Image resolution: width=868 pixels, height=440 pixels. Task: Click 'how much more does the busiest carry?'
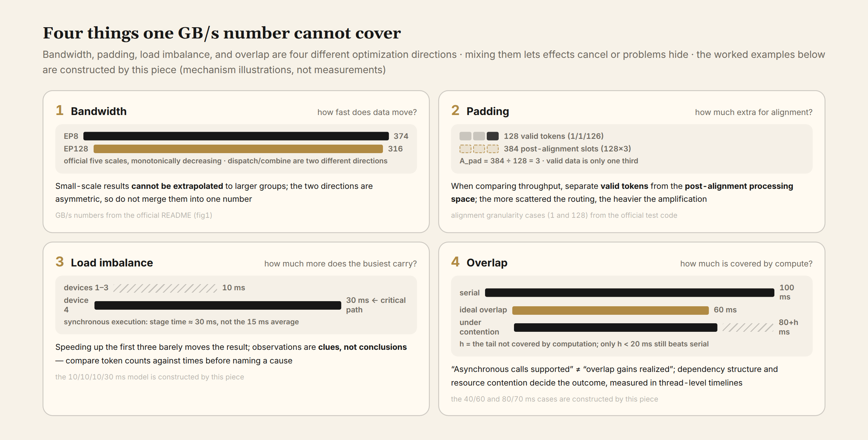(340, 264)
